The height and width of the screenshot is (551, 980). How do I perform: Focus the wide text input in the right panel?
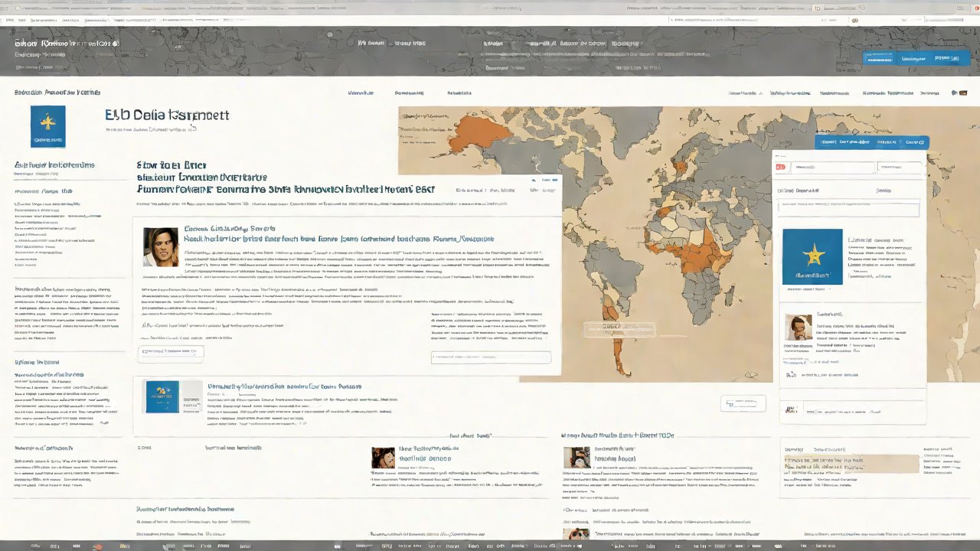(x=848, y=207)
